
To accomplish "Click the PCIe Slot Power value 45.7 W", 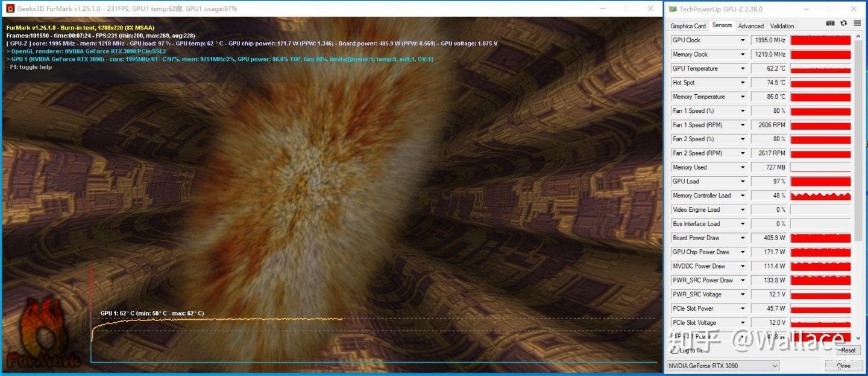I will pos(769,308).
